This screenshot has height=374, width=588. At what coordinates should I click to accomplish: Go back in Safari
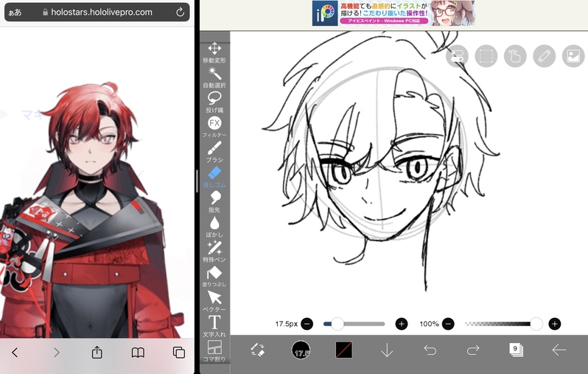tap(15, 352)
